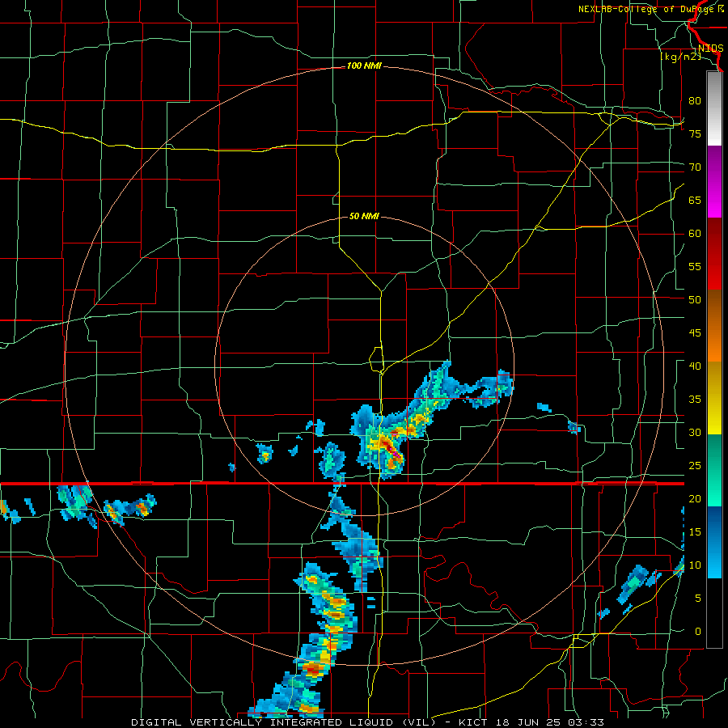Click scale value 30
The height and width of the screenshot is (728, 728).
pyautogui.click(x=695, y=432)
